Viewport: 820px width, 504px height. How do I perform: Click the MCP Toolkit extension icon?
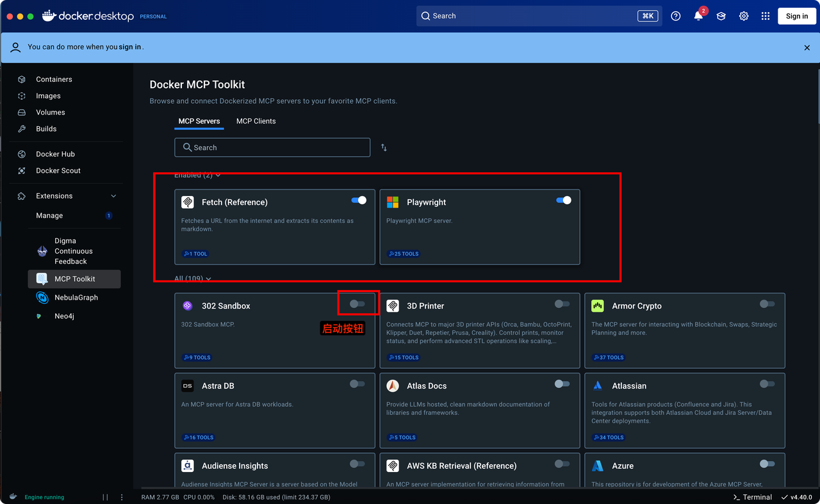(x=42, y=279)
